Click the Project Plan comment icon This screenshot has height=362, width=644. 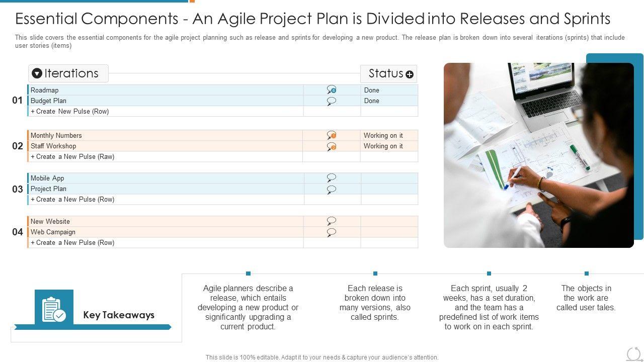(x=331, y=189)
